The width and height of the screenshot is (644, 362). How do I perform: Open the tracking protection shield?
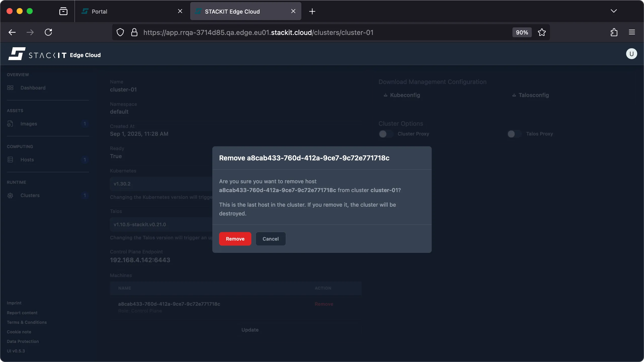coord(120,32)
